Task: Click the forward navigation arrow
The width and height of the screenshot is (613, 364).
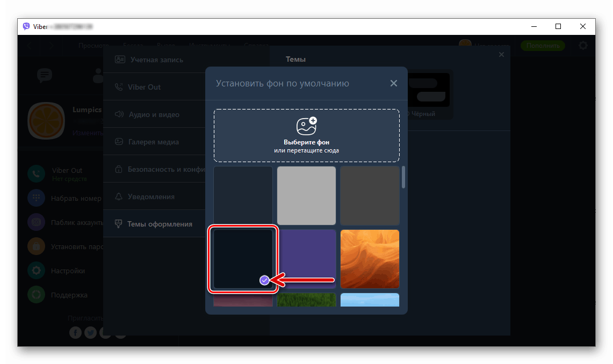Action: coord(52,46)
